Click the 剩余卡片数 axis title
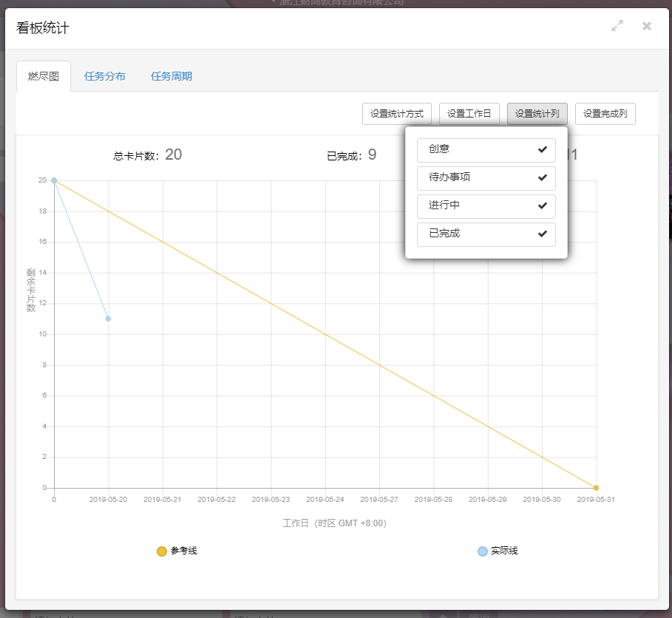 click(31, 290)
